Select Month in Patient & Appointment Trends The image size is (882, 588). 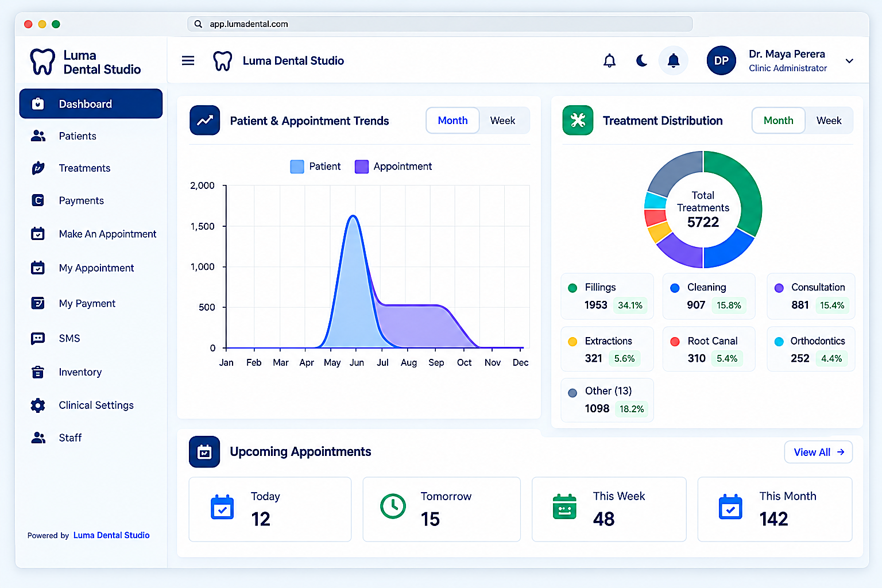tap(452, 121)
